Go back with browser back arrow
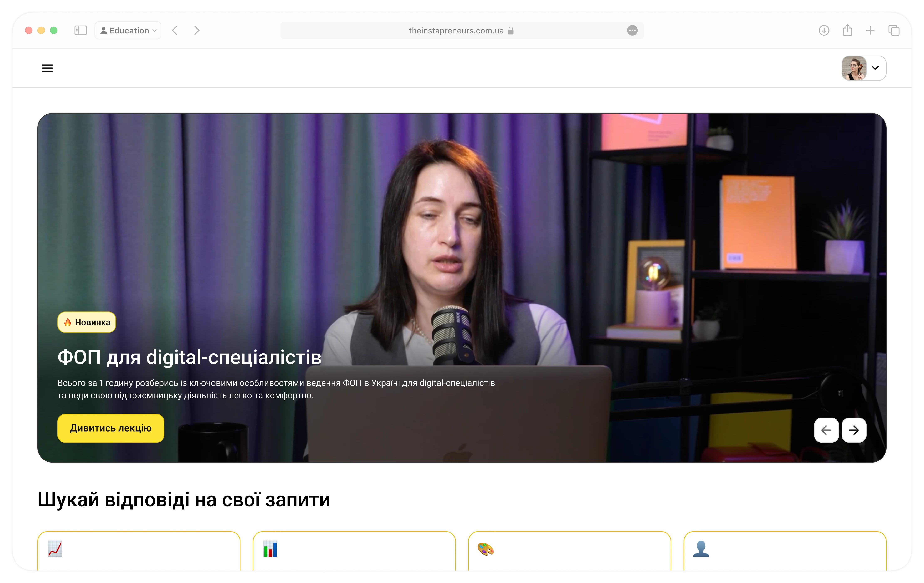 (175, 30)
